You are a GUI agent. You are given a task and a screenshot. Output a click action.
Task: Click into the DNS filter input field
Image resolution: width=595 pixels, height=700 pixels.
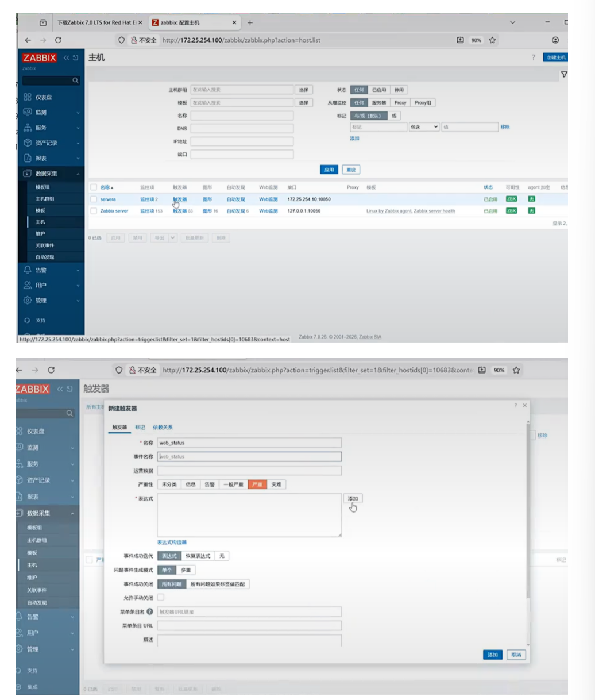[x=242, y=128]
